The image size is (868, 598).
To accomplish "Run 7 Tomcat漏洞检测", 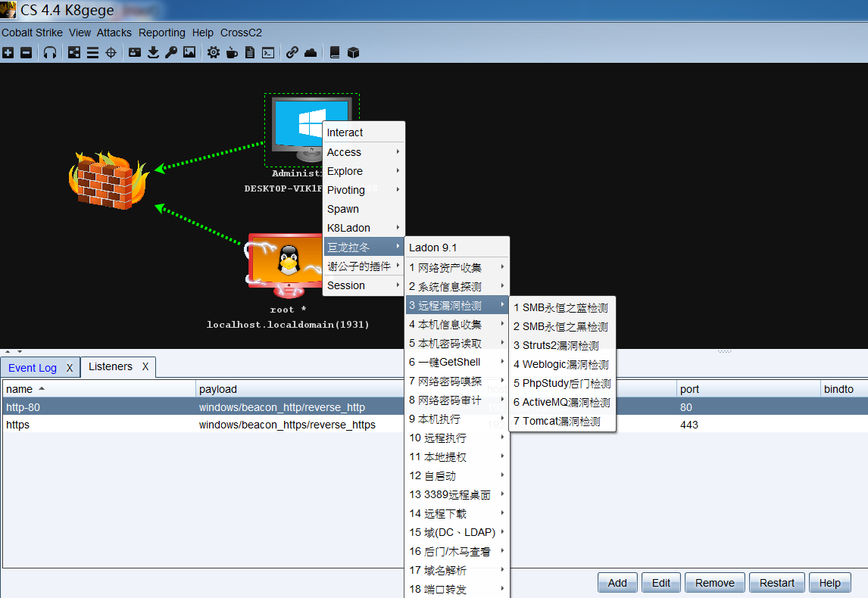I will point(562,421).
